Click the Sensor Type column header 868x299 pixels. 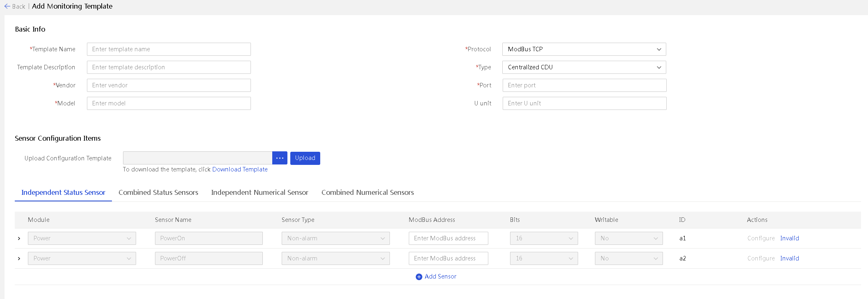298,220
